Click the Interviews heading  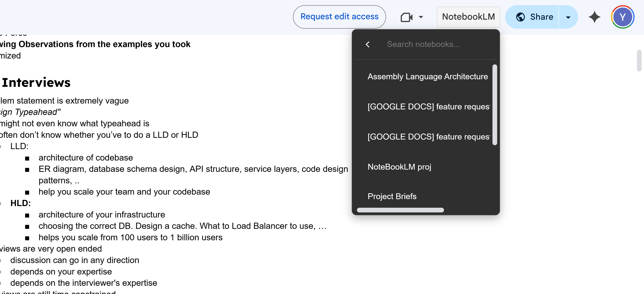click(36, 83)
